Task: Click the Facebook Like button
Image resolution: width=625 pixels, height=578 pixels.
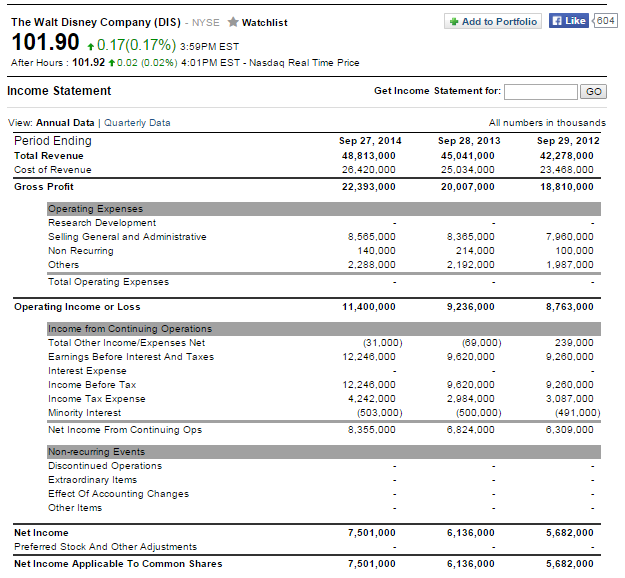Action: (x=568, y=21)
